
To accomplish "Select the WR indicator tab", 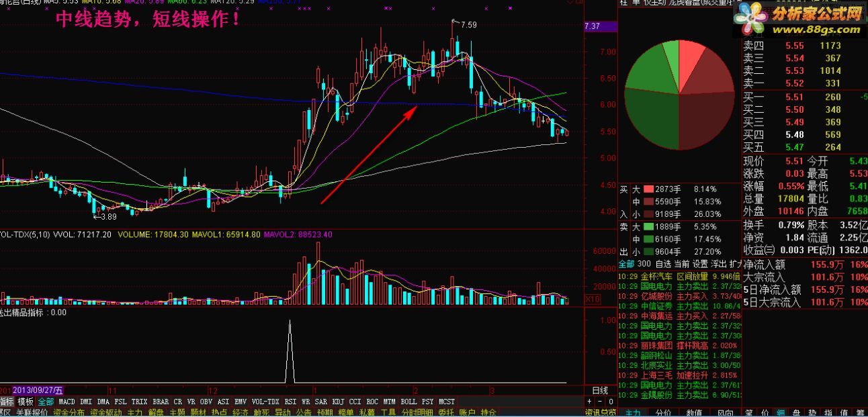I will click(x=306, y=402).
